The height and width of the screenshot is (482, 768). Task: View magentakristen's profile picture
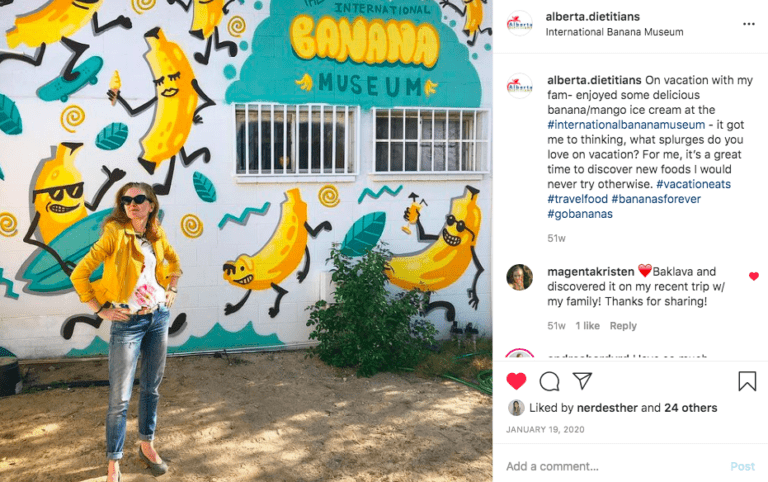[x=520, y=277]
